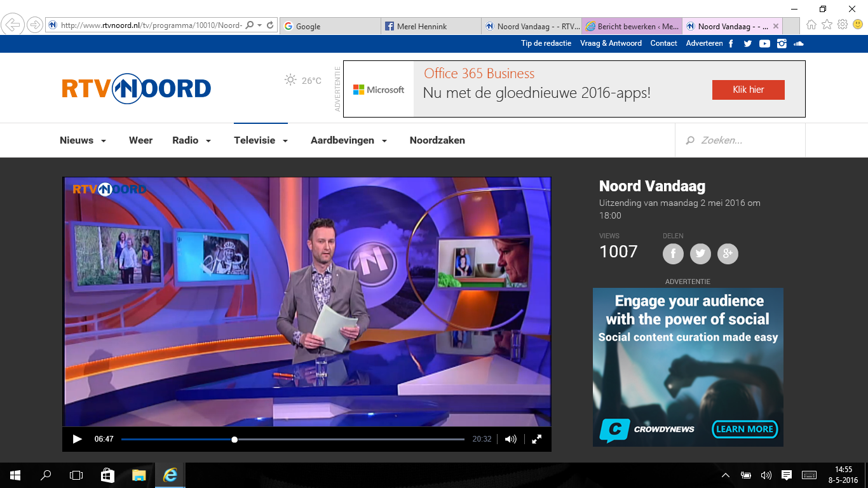Image resolution: width=868 pixels, height=488 pixels.
Task: Open RTV Noord Twitter in top bar
Action: [x=747, y=44]
